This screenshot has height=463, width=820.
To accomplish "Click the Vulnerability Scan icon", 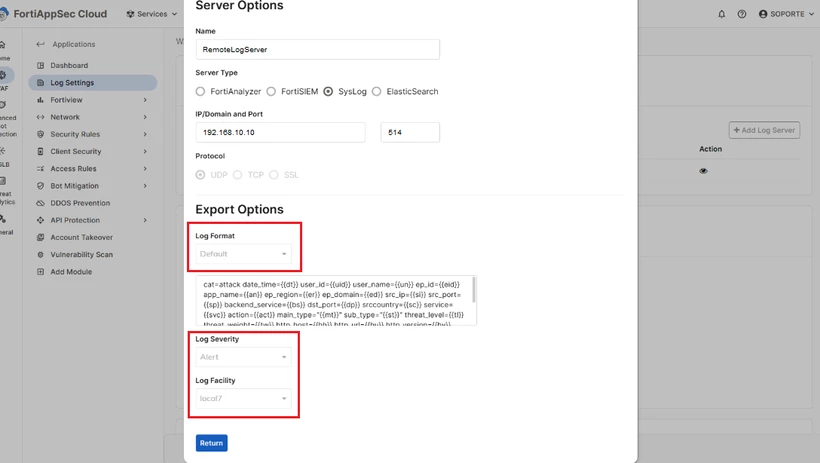I will click(40, 255).
